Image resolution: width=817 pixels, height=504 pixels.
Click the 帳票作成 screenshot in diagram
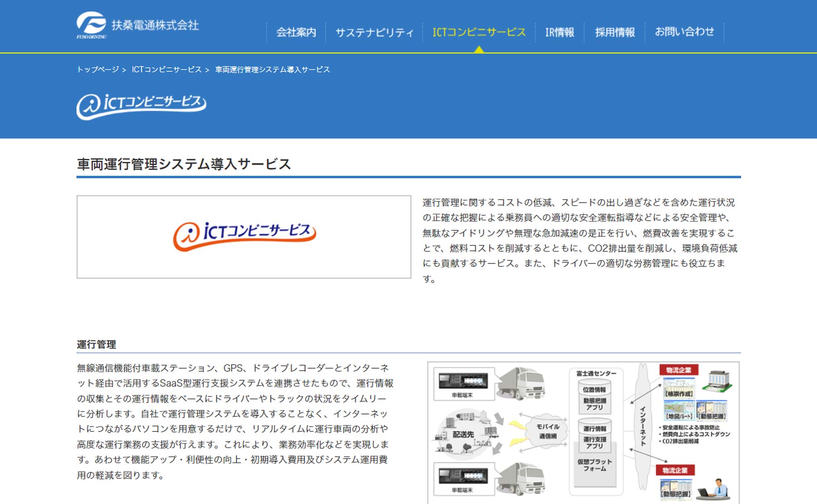pos(679,387)
